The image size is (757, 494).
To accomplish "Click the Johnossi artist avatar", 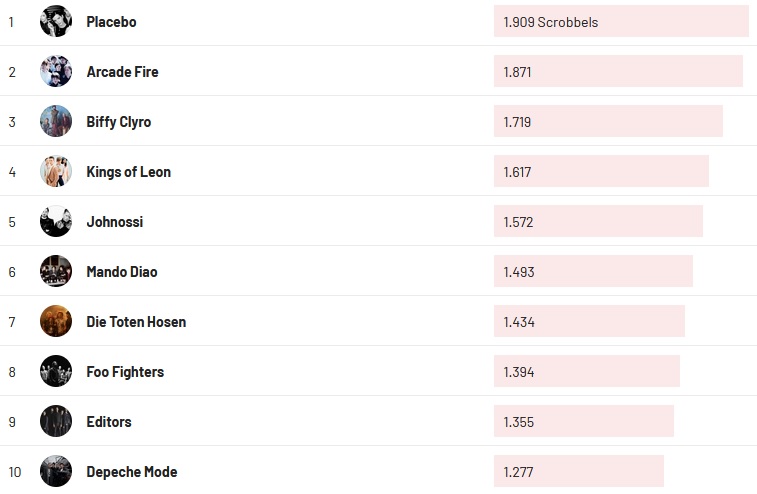I will pyautogui.click(x=56, y=221).
